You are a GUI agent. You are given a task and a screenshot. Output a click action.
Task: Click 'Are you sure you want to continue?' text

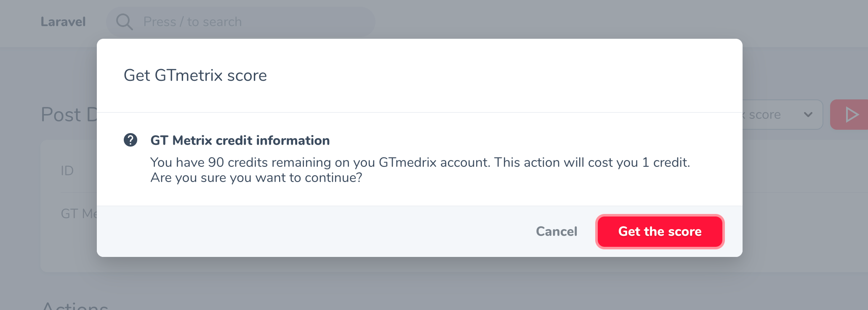(256, 178)
